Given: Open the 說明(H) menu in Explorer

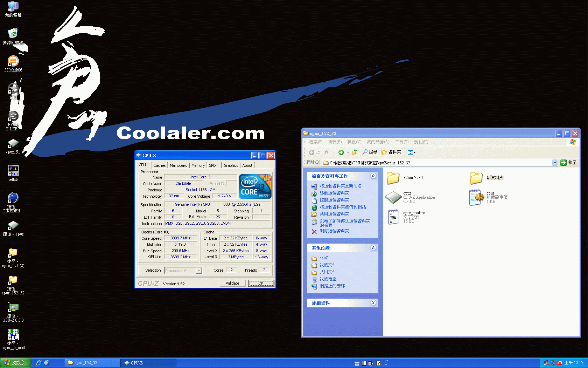Looking at the screenshot, I should click(x=421, y=142).
